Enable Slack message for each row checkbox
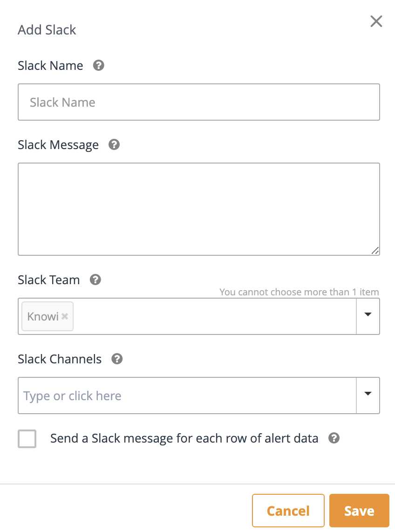395x532 pixels. (x=27, y=439)
